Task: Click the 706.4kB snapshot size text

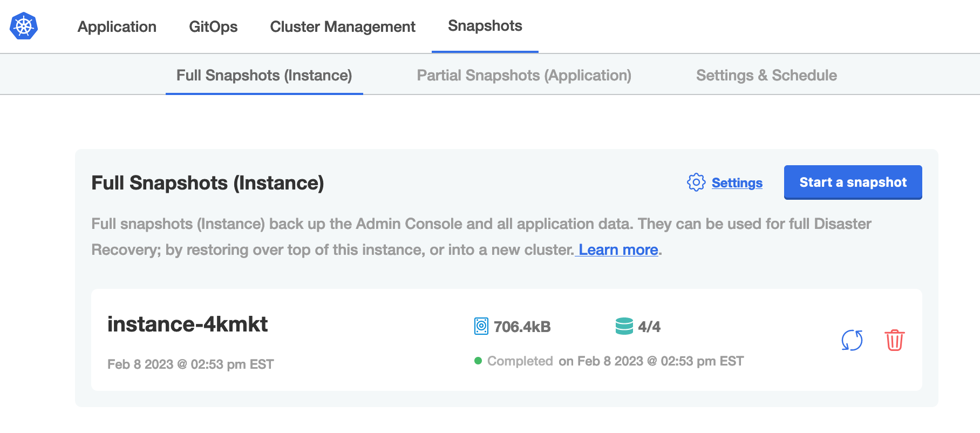Action: (x=522, y=327)
